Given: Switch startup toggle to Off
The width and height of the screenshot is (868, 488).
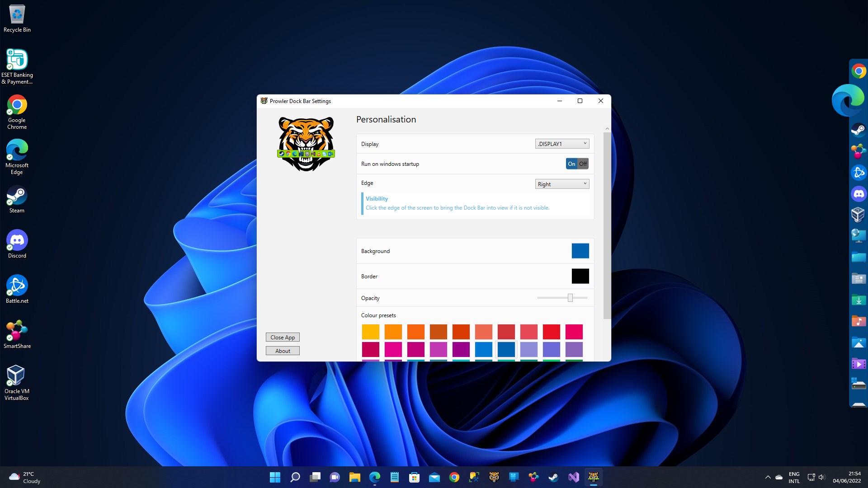Looking at the screenshot, I should click(583, 164).
